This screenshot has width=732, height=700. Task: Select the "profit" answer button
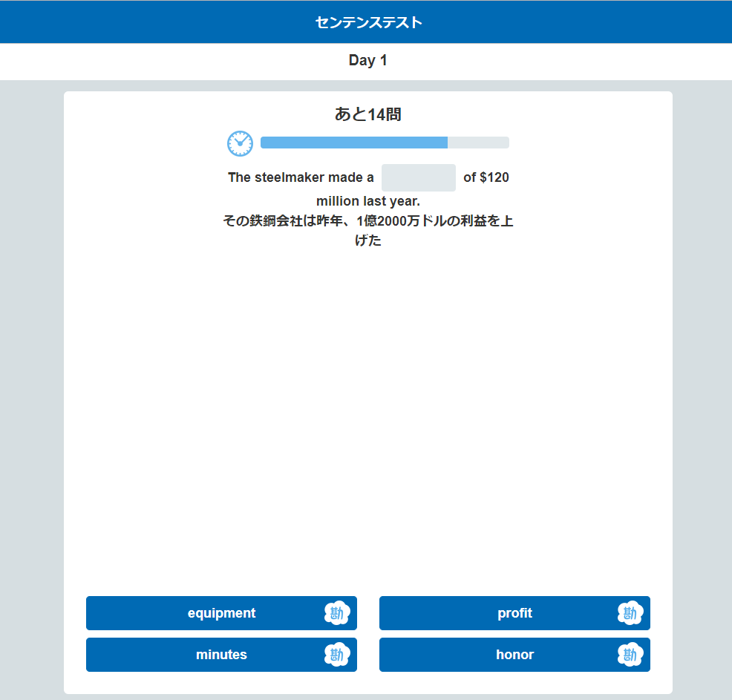pos(514,613)
